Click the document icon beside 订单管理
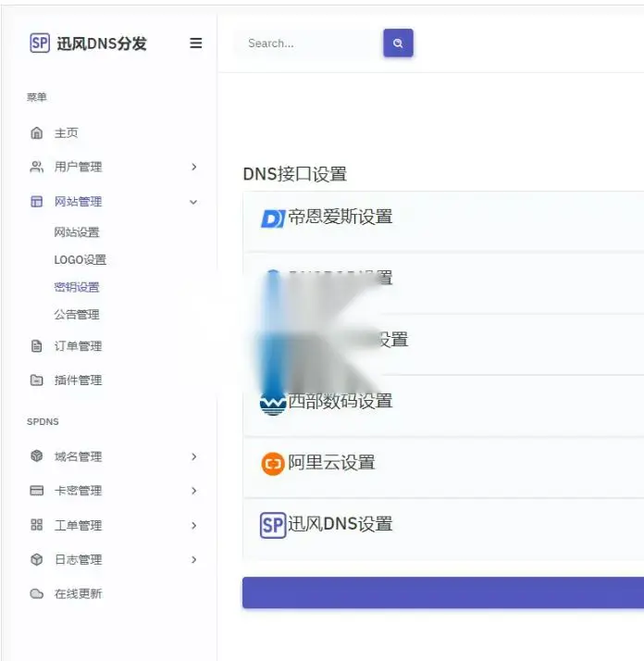The image size is (644, 661). pos(37,346)
